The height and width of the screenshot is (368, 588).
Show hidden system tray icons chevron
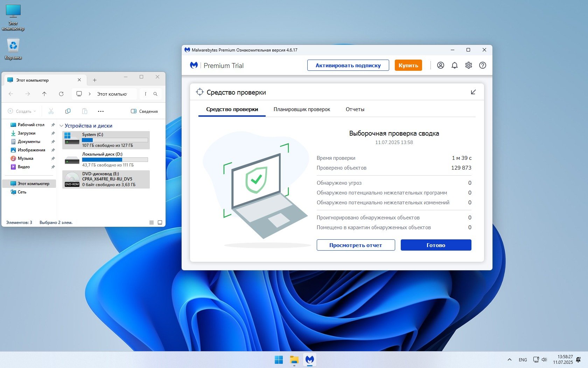pos(509,360)
